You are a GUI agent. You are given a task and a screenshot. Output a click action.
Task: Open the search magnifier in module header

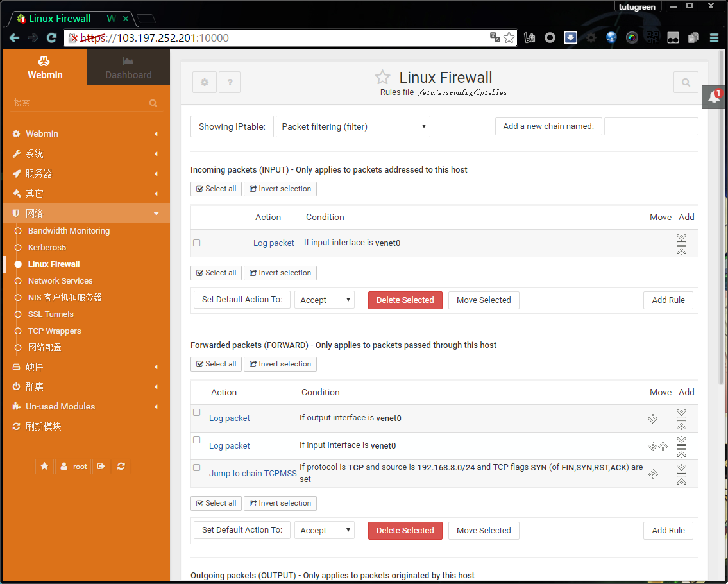pos(686,82)
